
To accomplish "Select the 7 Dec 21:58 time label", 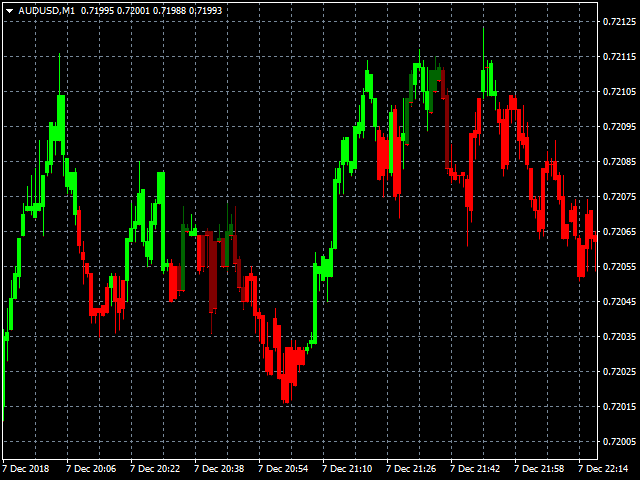I will coord(539,469).
